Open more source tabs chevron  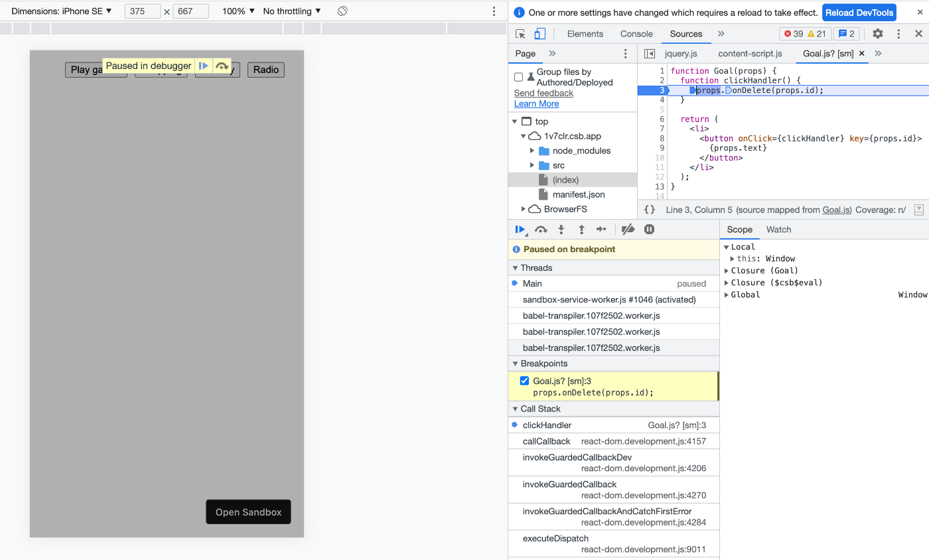[878, 54]
